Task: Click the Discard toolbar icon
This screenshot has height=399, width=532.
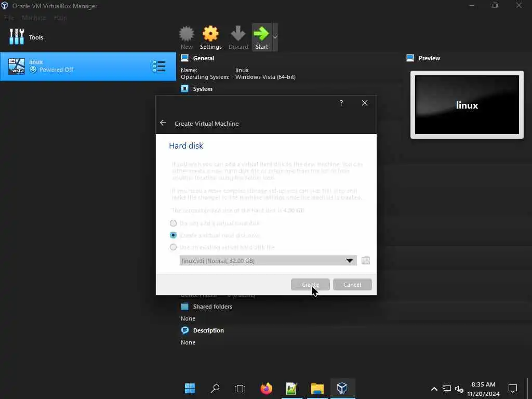Action: pyautogui.click(x=238, y=37)
